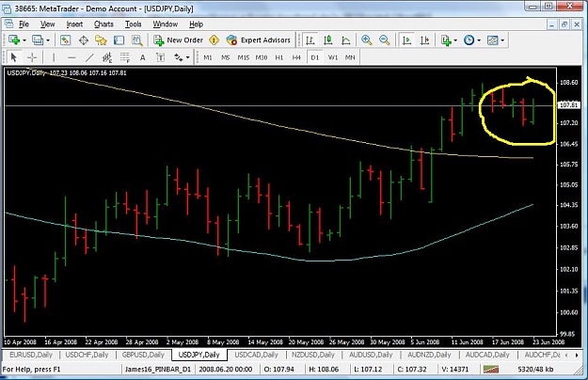This screenshot has height=380, width=588.
Task: Select the crosshair tool
Action: pyautogui.click(x=32, y=57)
